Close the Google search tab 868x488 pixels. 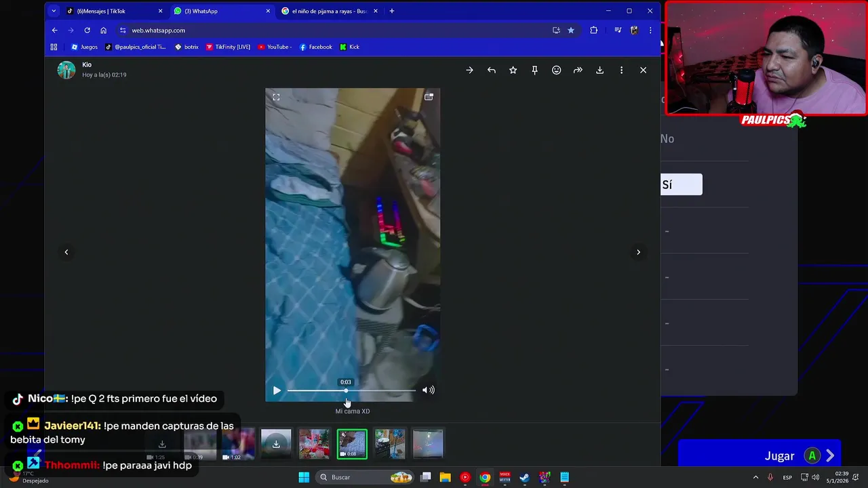pyautogui.click(x=375, y=11)
